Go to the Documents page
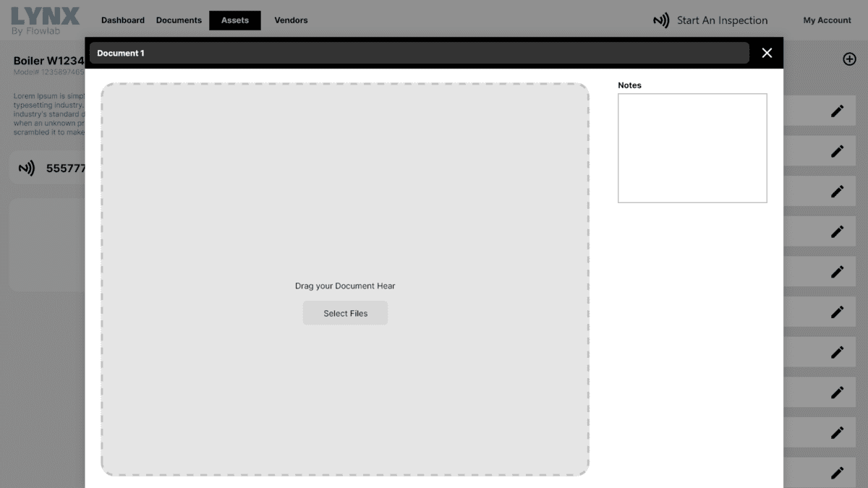Image resolution: width=868 pixels, height=488 pixels. [179, 20]
